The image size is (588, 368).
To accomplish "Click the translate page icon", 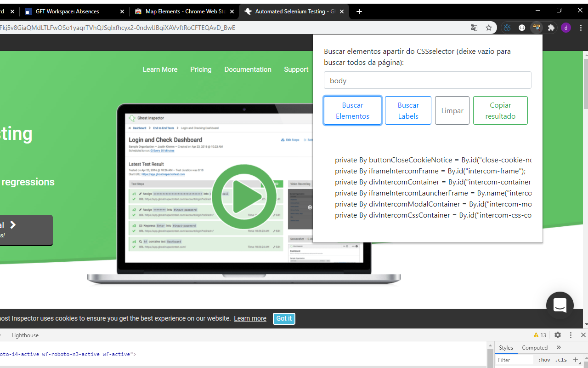I will click(x=474, y=28).
